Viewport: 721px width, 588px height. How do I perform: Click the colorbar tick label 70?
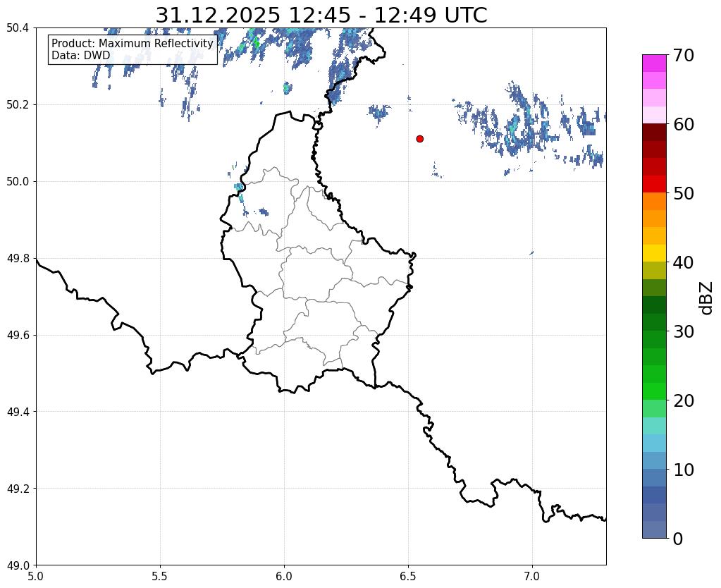coord(684,55)
